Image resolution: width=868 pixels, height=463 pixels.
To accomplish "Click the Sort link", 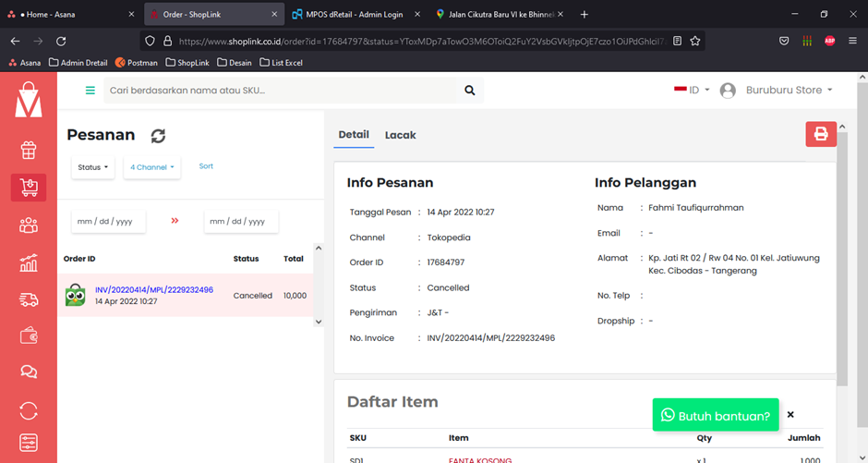I will (x=206, y=166).
